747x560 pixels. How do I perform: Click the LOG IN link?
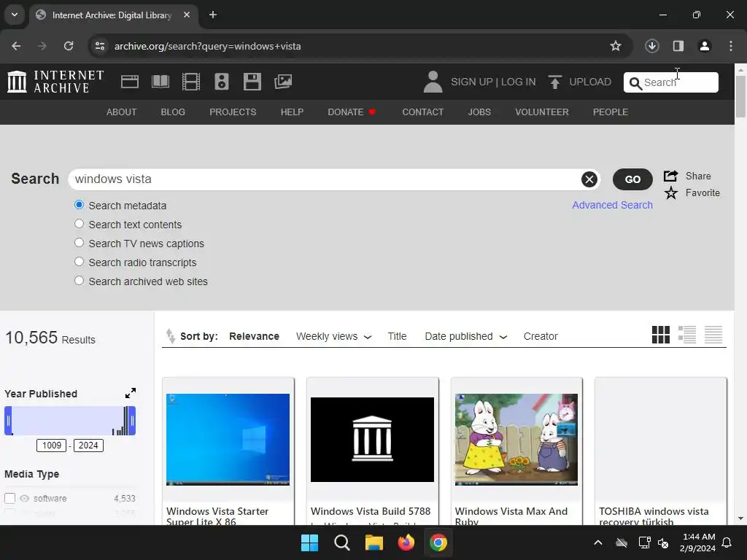[519, 82]
